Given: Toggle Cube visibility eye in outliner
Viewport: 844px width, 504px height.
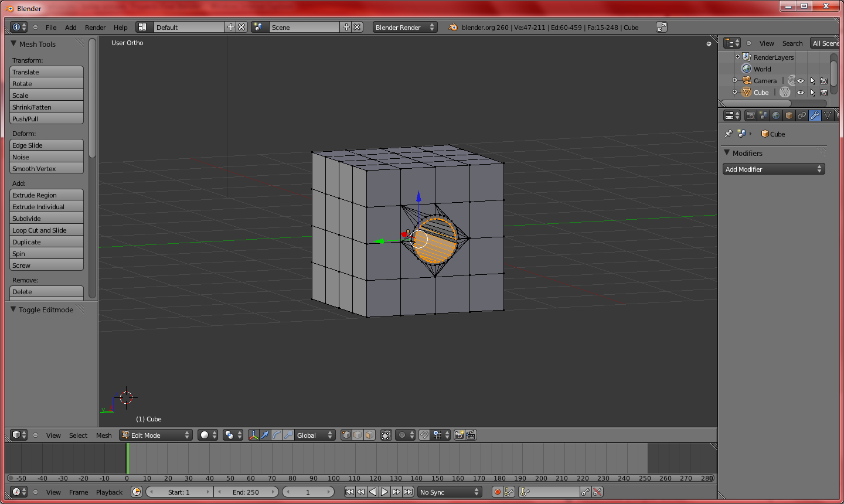Looking at the screenshot, I should (800, 93).
